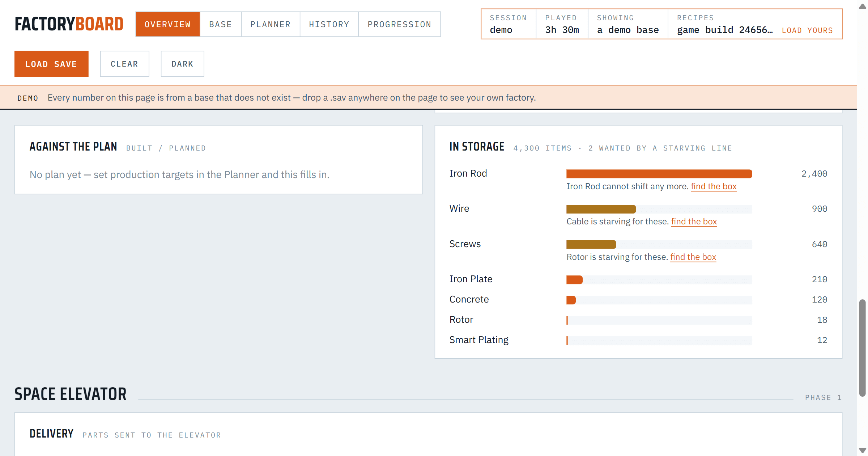Click the Load Save button

(51, 64)
